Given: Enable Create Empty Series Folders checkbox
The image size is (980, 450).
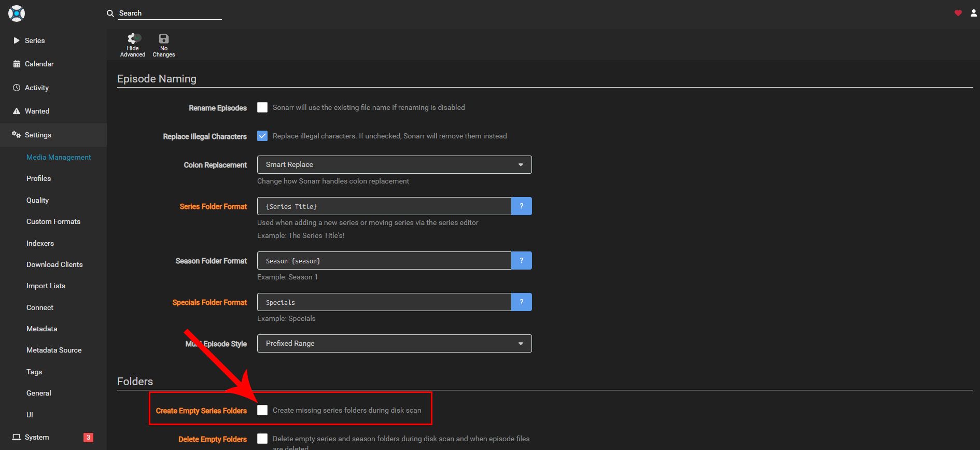Looking at the screenshot, I should [262, 410].
